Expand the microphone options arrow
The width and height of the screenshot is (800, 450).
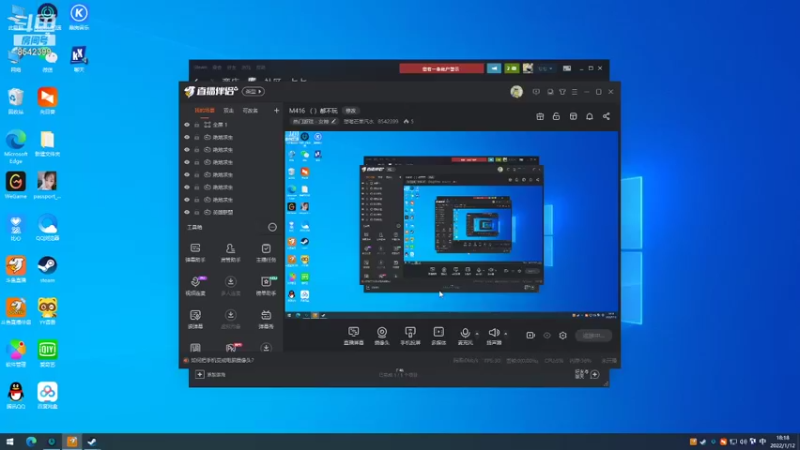tap(477, 334)
